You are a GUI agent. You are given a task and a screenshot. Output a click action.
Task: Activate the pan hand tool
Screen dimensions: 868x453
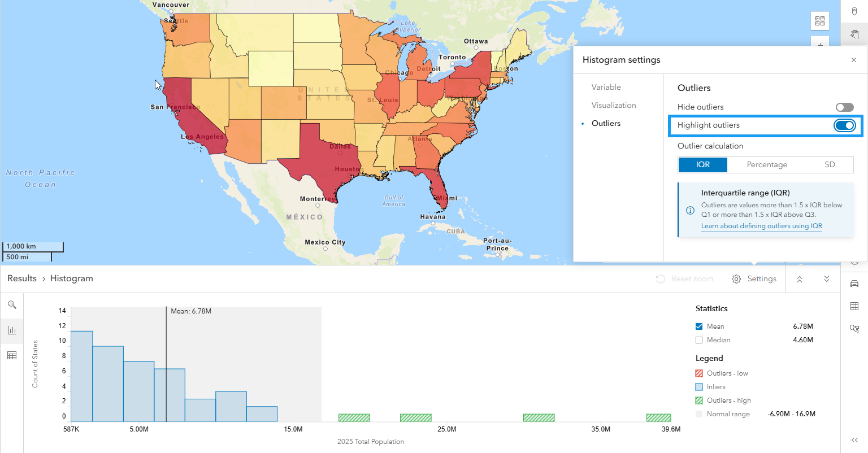point(854,34)
